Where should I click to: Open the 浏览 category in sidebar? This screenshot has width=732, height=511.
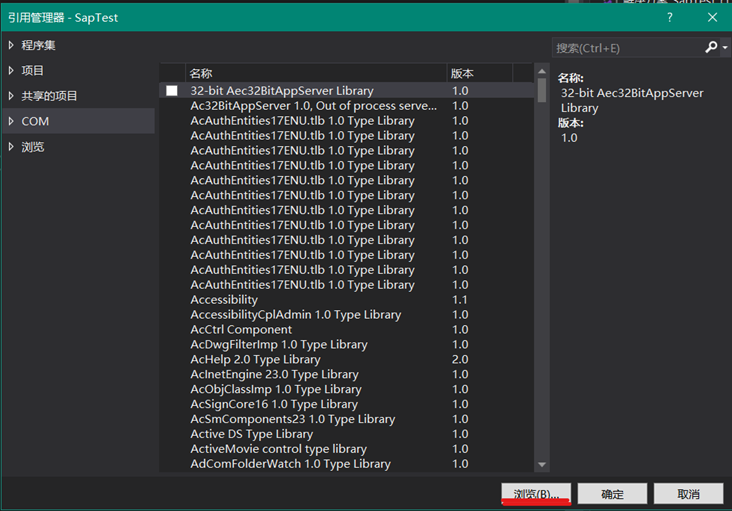point(33,147)
